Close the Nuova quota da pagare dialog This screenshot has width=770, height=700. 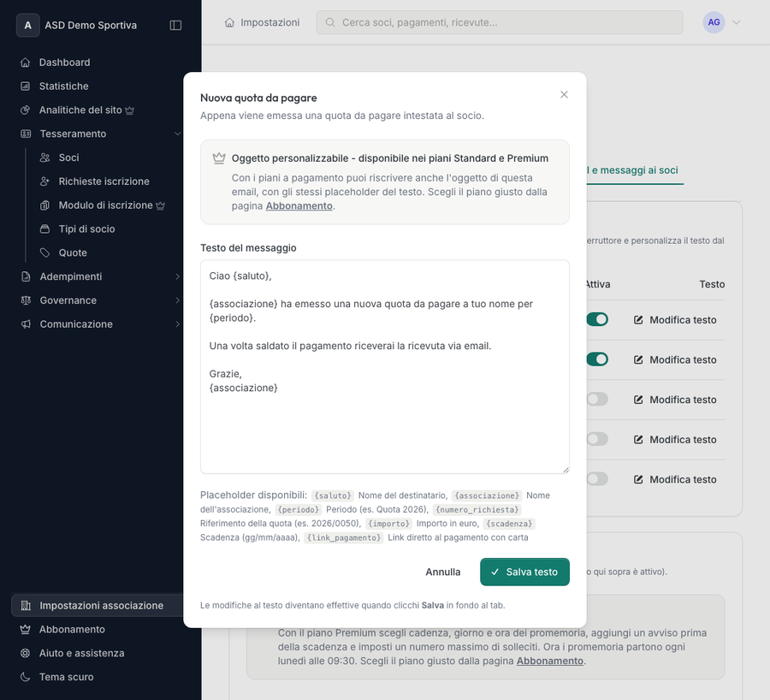point(564,94)
